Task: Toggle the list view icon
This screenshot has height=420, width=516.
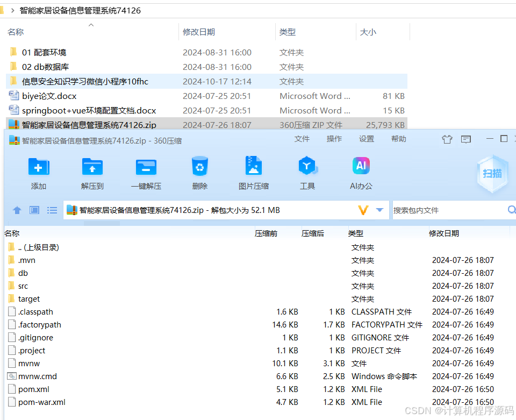Action: pos(52,210)
